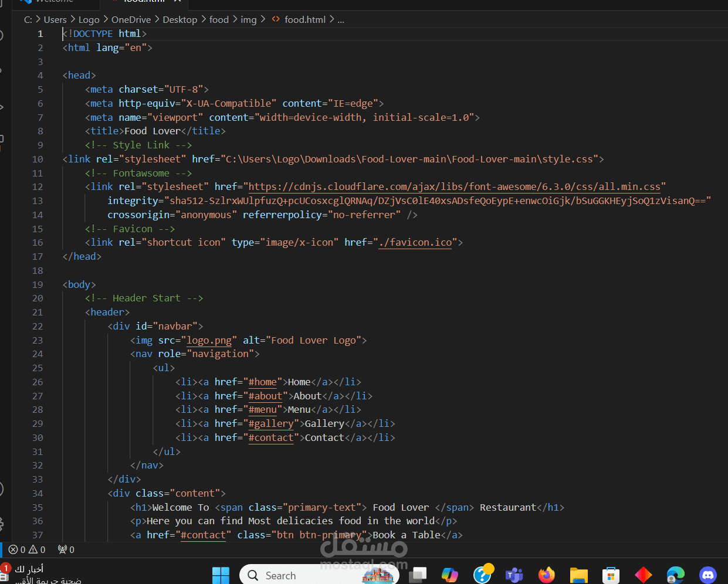Screen dimensions: 728x584
Task: Click line number 10 in the gutter
Action: point(38,159)
